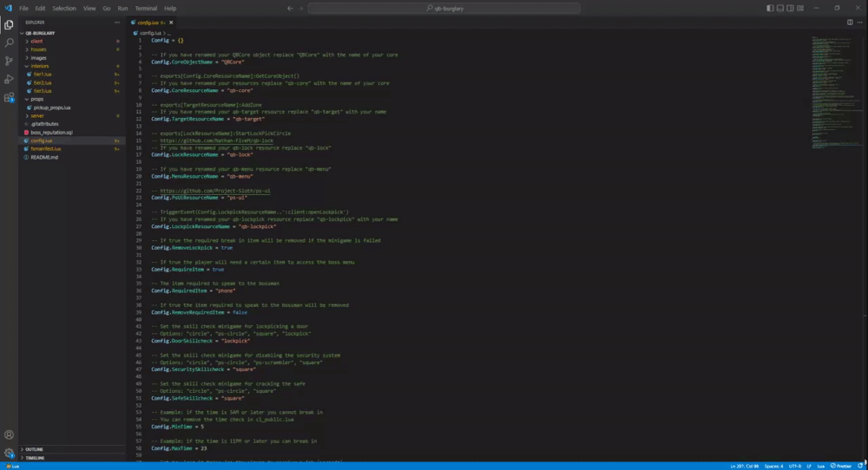Viewport: 868px width, 470px height.
Task: Open Explorer Views and More Actions ellipsis
Action: (117, 23)
